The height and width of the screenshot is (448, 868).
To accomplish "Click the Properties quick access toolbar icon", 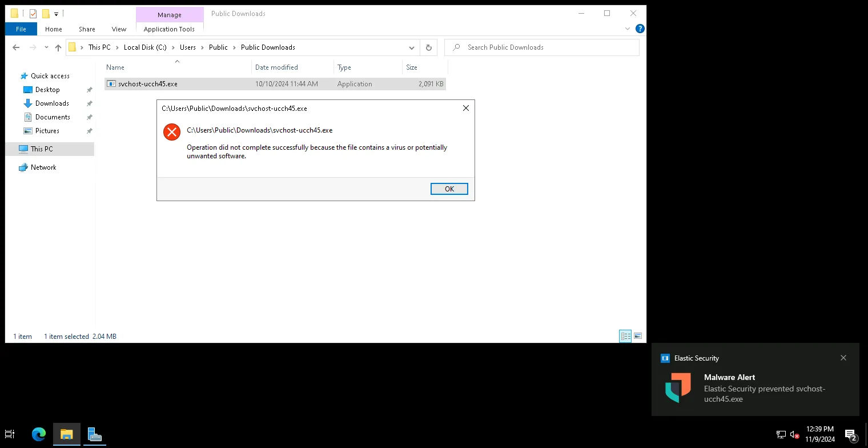I will click(x=33, y=13).
